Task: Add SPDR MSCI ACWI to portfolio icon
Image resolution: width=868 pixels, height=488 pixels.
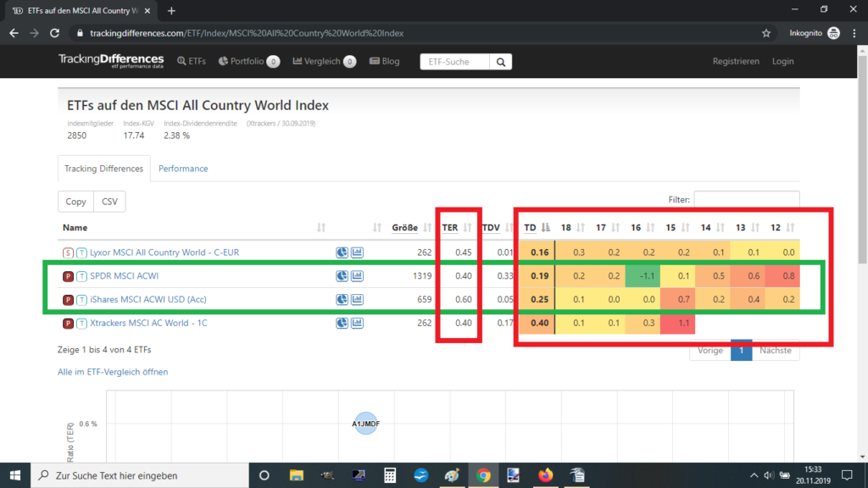Action: 342,275
